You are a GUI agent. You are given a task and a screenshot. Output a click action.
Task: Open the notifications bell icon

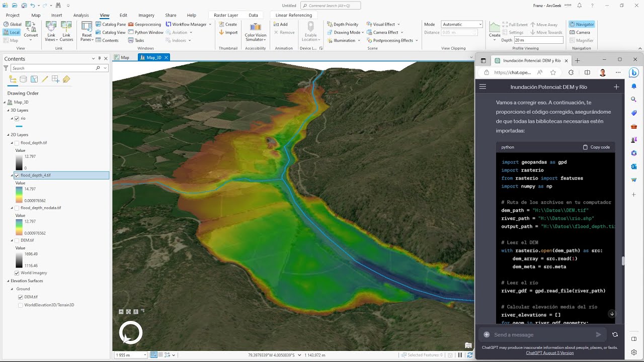coord(580,5)
